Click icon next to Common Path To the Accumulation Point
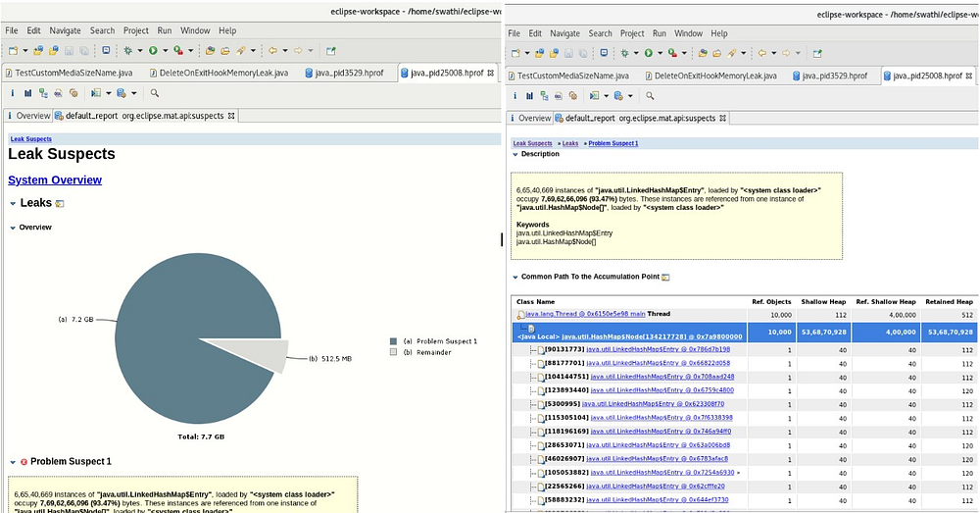 [x=665, y=278]
